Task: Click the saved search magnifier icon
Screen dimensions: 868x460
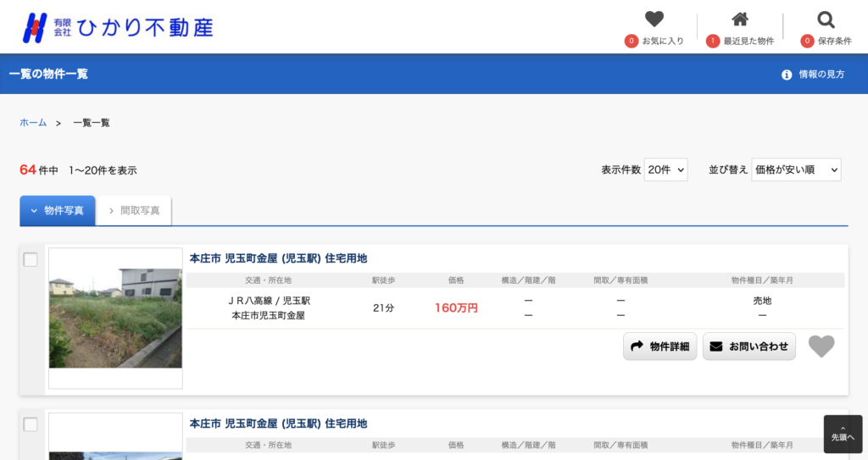Action: [x=826, y=19]
